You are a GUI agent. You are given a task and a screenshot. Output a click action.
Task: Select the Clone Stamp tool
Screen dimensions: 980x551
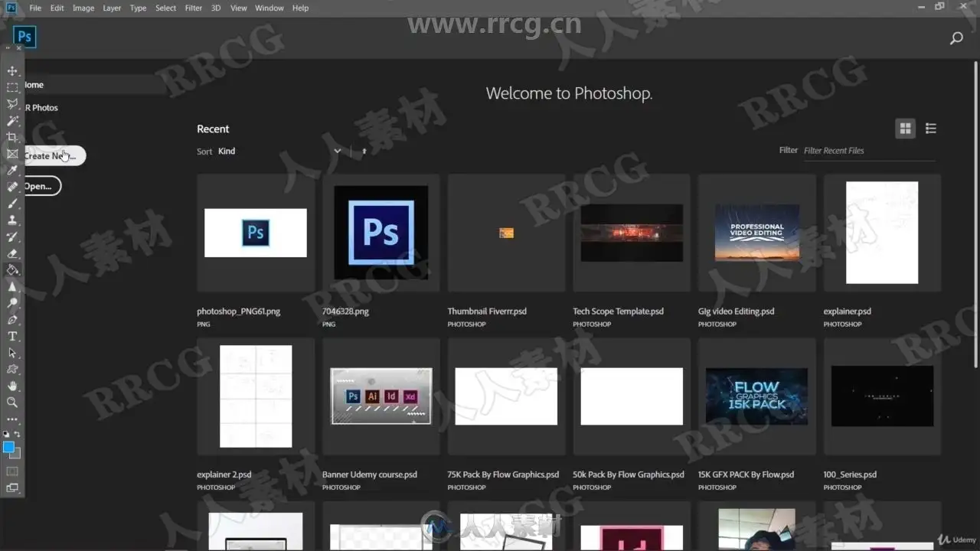[x=12, y=220]
